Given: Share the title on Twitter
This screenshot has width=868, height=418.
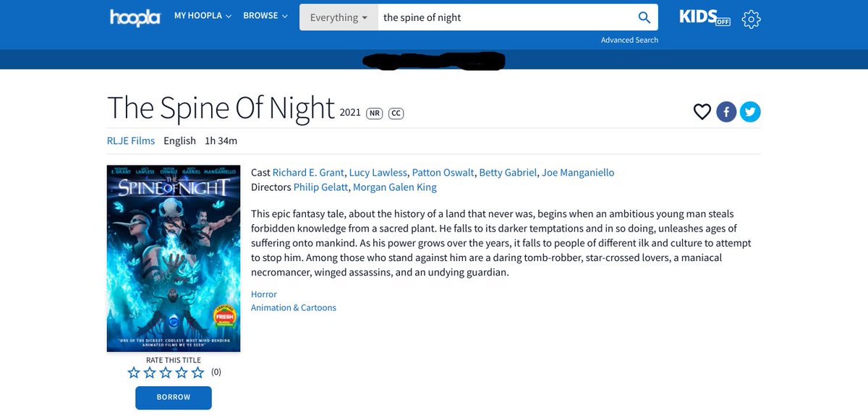Looking at the screenshot, I should click(x=750, y=112).
